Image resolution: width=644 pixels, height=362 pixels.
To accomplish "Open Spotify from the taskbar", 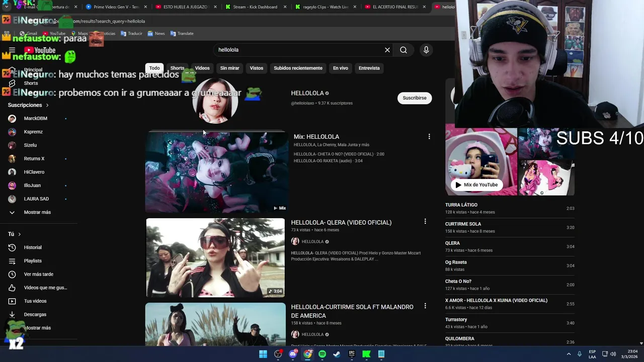I will click(322, 354).
